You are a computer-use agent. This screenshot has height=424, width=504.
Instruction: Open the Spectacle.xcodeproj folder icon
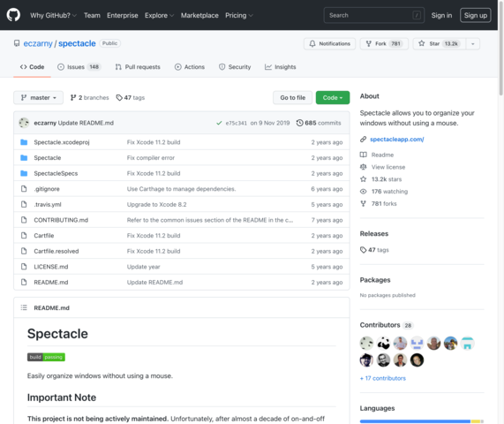click(x=24, y=142)
